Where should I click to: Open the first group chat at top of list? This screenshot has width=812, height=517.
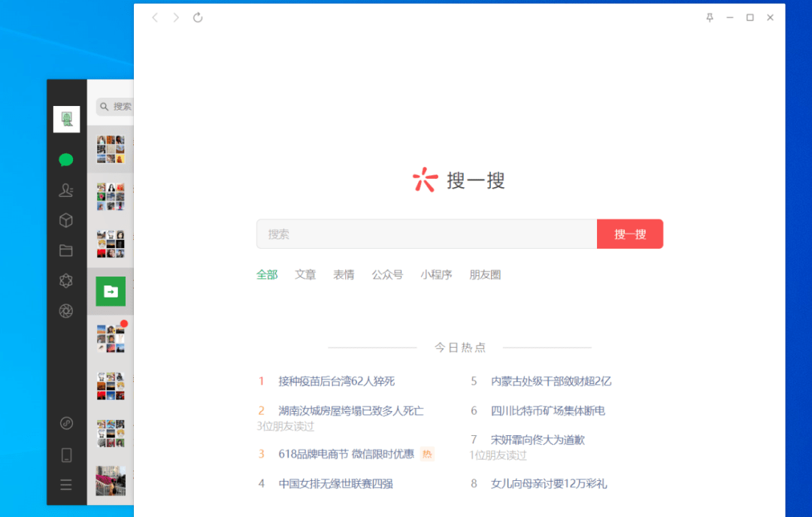coord(111,149)
